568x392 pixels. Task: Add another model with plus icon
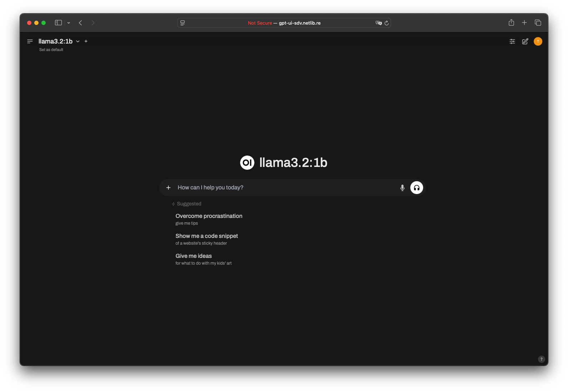(86, 41)
